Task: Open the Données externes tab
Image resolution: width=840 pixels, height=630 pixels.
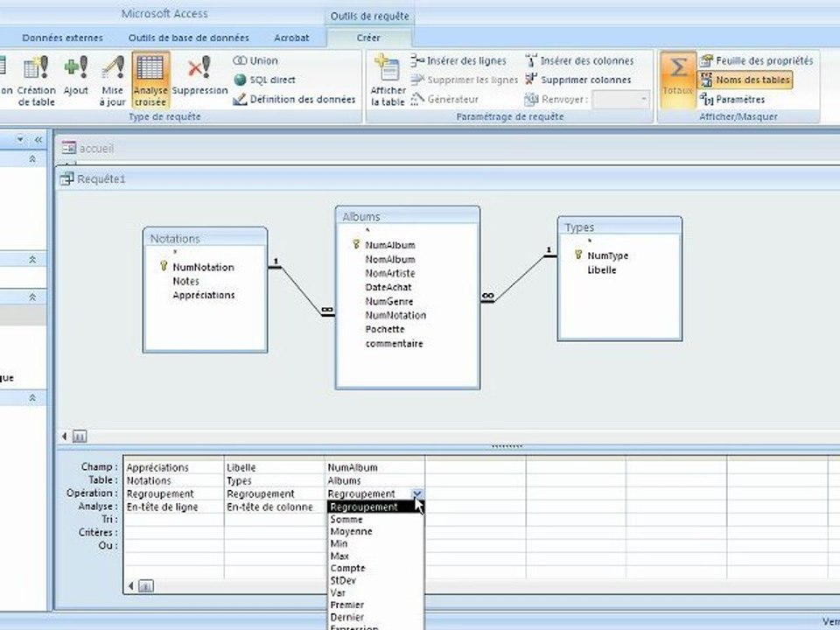Action: [x=63, y=38]
